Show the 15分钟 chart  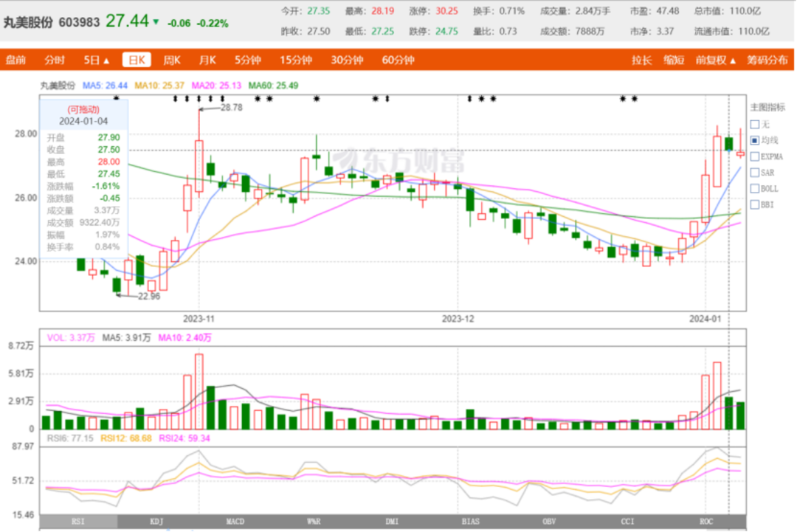click(x=296, y=60)
